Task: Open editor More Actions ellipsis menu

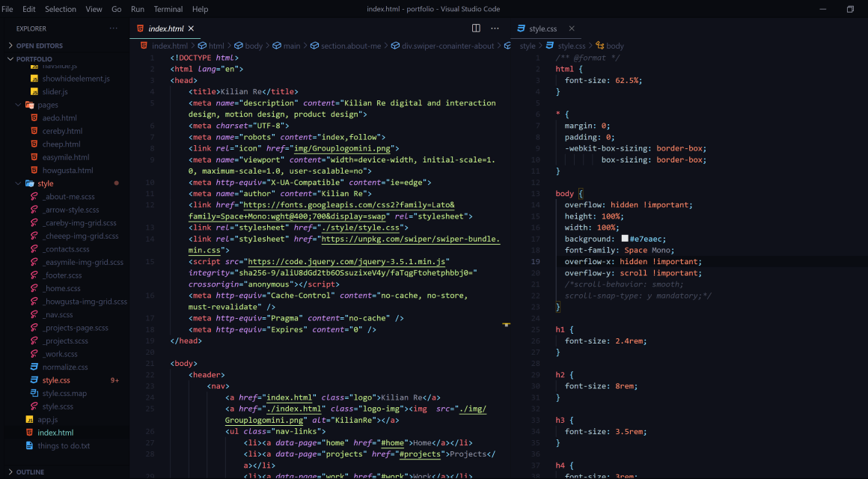Action: pyautogui.click(x=495, y=28)
